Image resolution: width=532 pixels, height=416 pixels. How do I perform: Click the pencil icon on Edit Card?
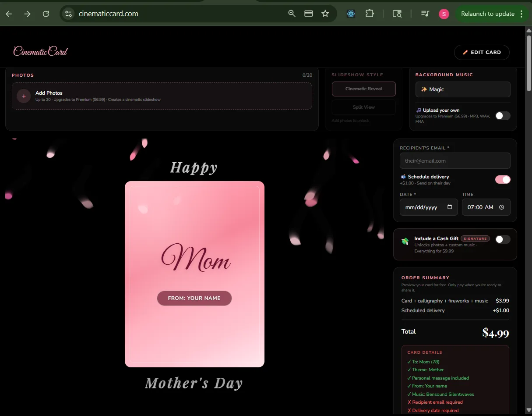coord(464,52)
